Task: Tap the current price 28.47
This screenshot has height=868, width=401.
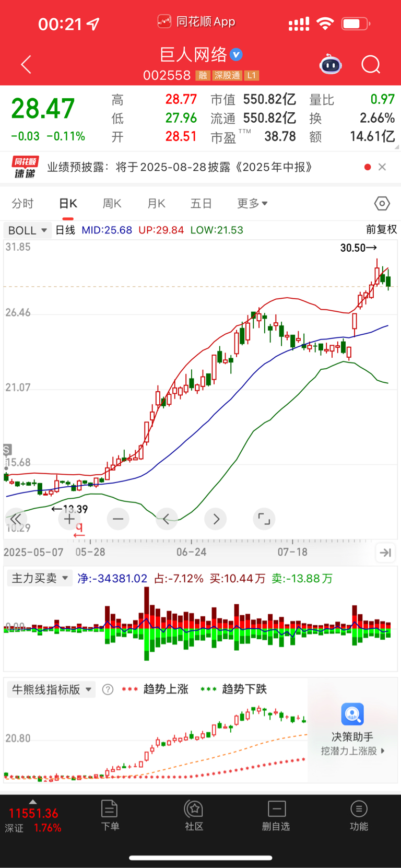Action: click(43, 109)
